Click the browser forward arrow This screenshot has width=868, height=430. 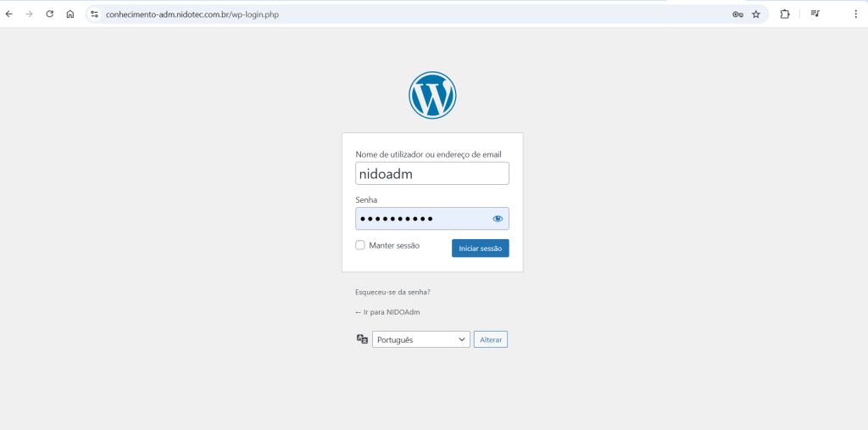pyautogui.click(x=30, y=14)
